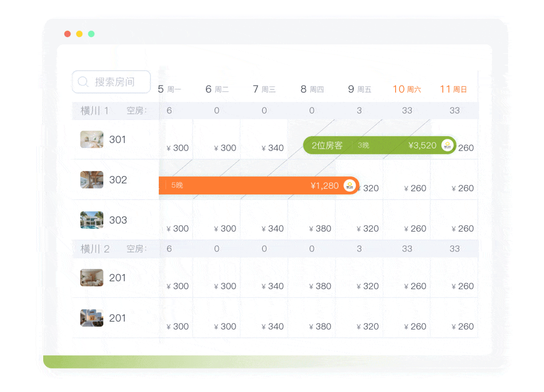
Task: Select date column 11 周日
Action: (x=454, y=89)
